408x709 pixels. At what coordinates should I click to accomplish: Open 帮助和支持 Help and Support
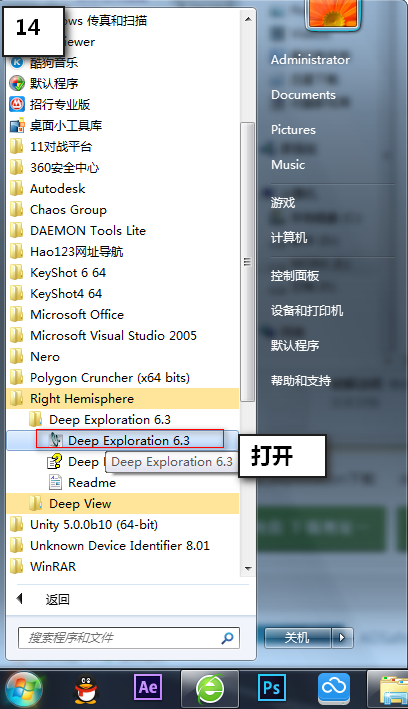point(301,381)
